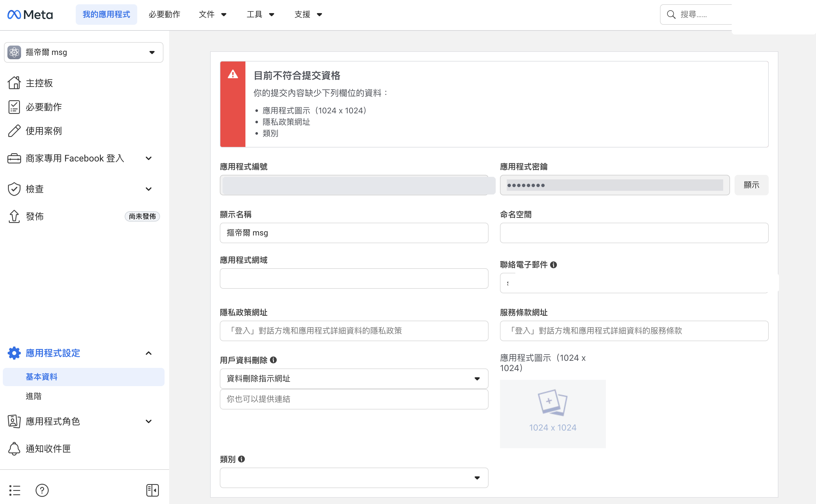Click the briefcase icon for Facebook 登入
Screen dimensions: 816x504
[14, 158]
